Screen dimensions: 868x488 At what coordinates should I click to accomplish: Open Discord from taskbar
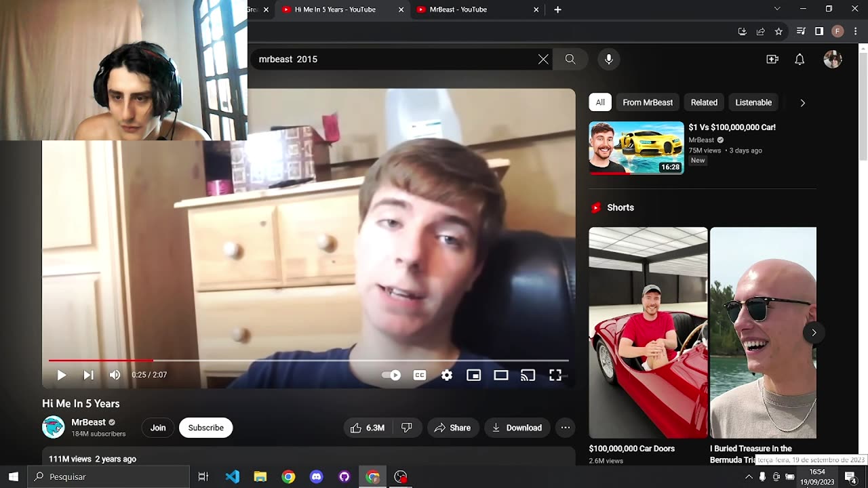pyautogui.click(x=317, y=476)
